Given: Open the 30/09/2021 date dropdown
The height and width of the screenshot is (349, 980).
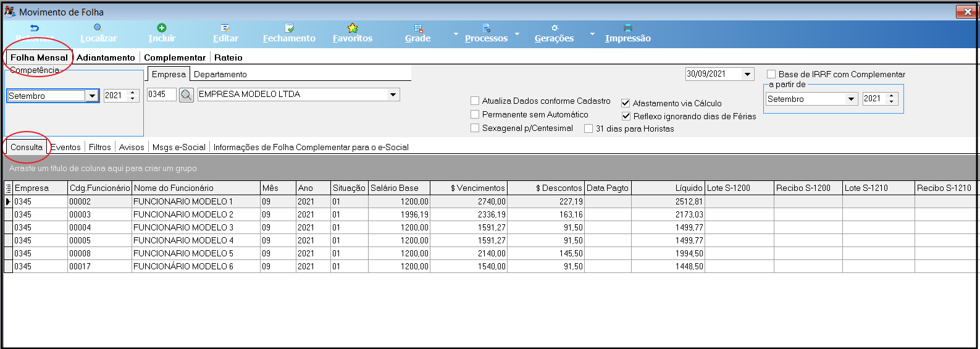Looking at the screenshot, I should coord(748,74).
